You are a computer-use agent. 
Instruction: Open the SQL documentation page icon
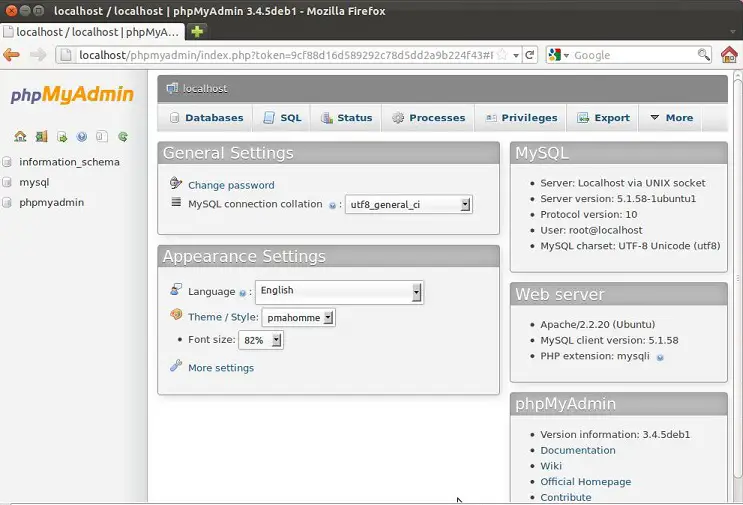102,137
